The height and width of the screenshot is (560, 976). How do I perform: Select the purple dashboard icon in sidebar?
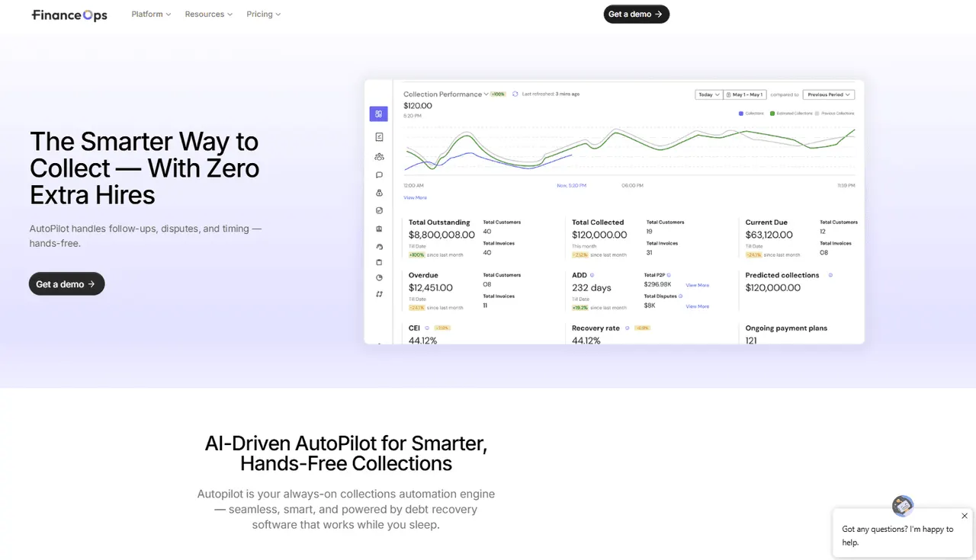[x=379, y=114]
